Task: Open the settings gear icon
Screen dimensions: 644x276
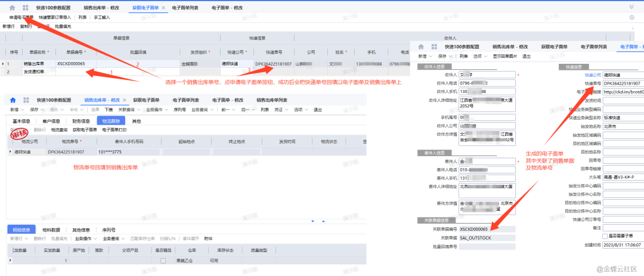Action: pyautogui.click(x=631, y=18)
